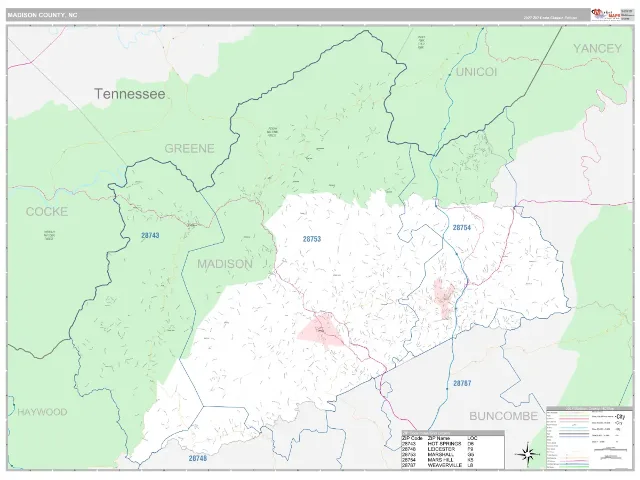Click ZIP code 28748 on the map
Screen dimensions: 640x480
click(198, 458)
